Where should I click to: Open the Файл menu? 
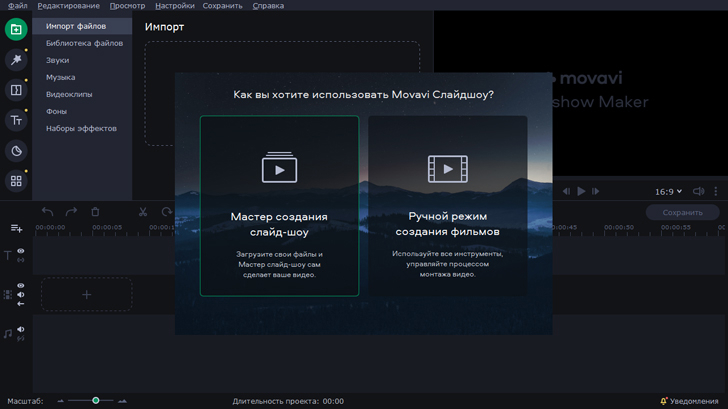(x=16, y=6)
